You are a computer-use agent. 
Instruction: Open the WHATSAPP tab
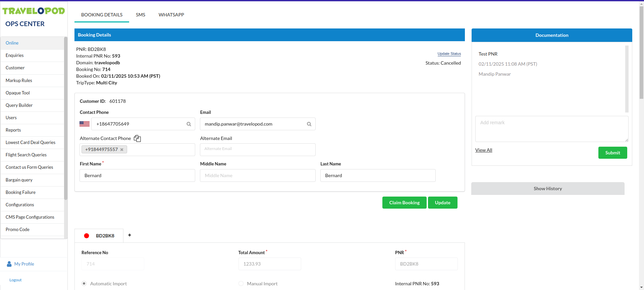[x=171, y=15]
